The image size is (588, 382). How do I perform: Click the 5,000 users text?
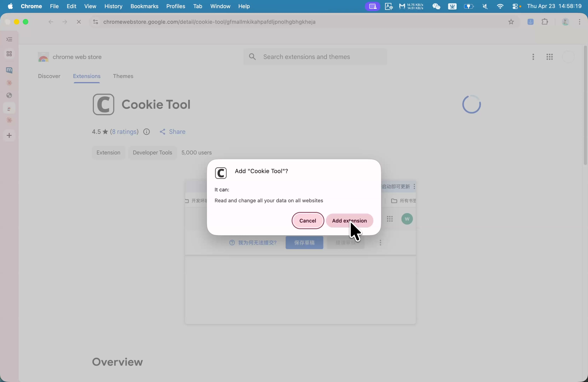(197, 153)
